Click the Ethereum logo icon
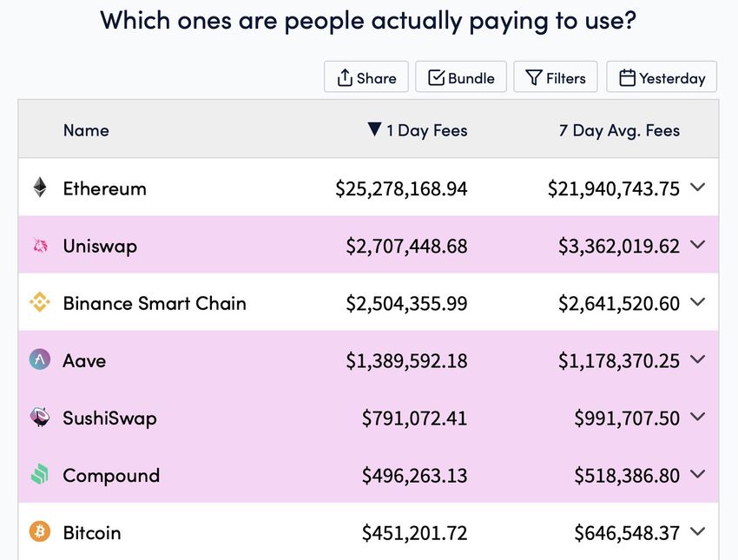Screen dimensions: 738x560 point(40,188)
